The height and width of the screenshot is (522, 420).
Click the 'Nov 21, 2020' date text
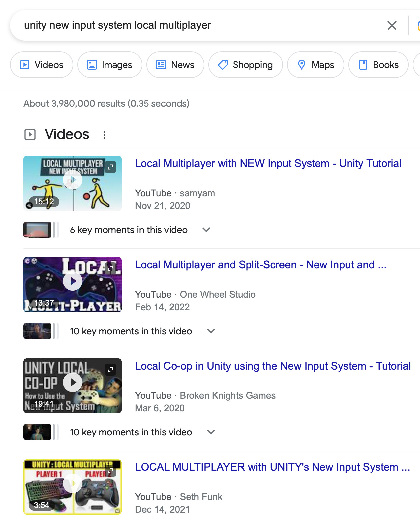click(163, 206)
